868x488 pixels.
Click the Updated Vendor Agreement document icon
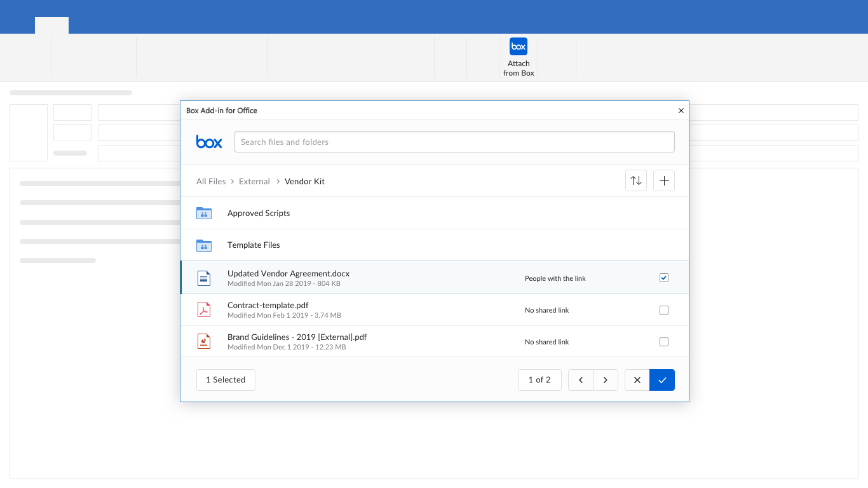click(x=204, y=278)
